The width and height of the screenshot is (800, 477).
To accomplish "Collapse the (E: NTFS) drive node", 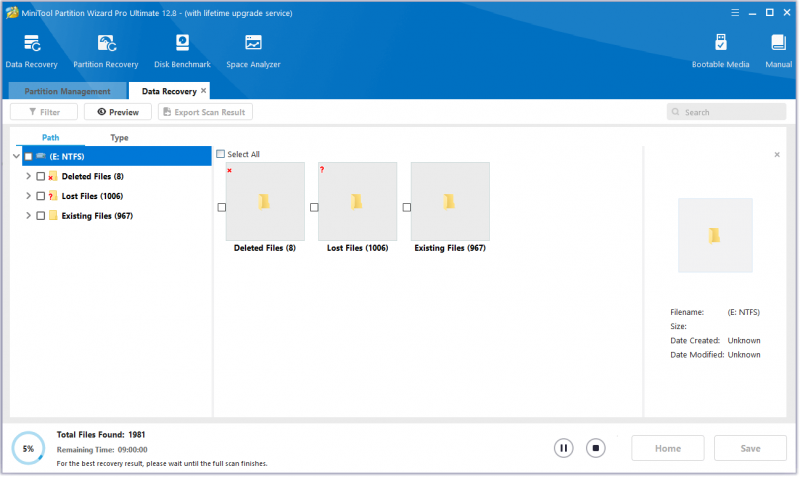I will (16, 157).
